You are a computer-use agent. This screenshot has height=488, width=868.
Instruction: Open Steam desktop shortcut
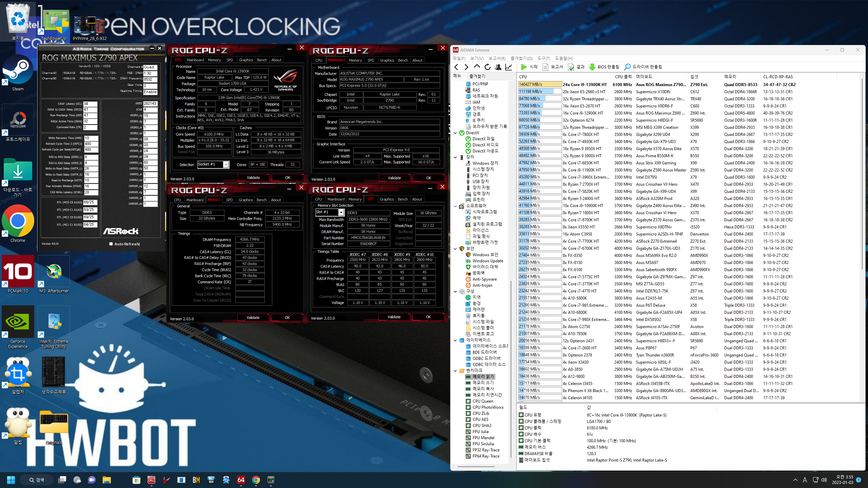pos(18,74)
